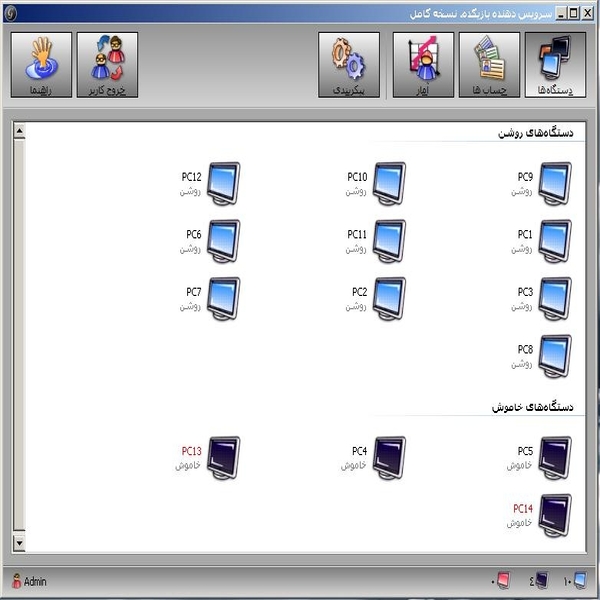Select the PC9 powered-on monitor icon
Viewport: 600px width, 600px height.
point(554,184)
